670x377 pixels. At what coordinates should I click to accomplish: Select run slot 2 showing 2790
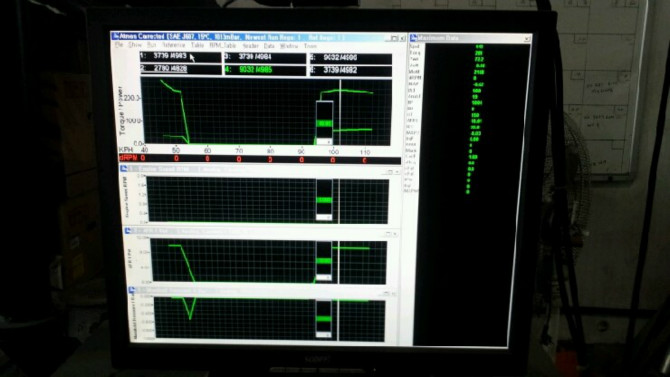[181, 69]
